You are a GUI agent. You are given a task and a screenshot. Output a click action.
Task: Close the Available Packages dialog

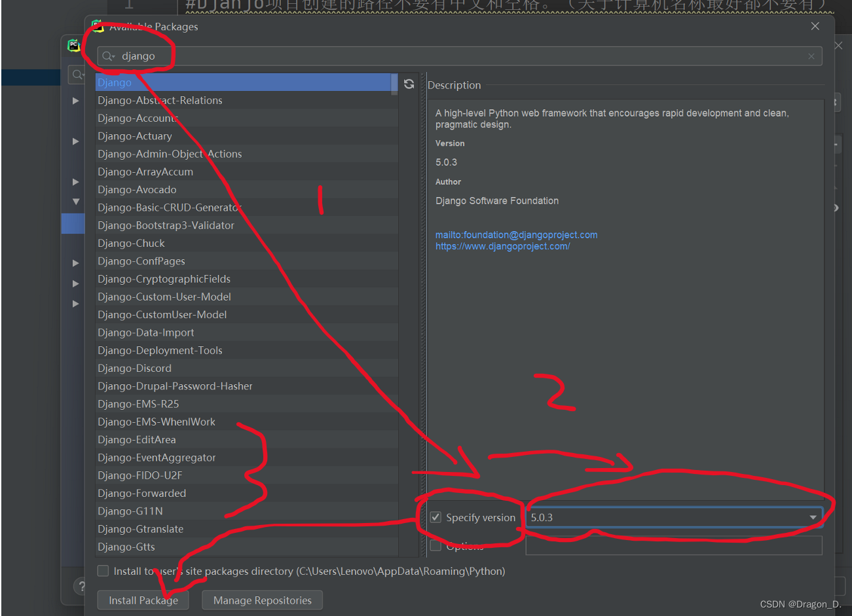pos(815,26)
